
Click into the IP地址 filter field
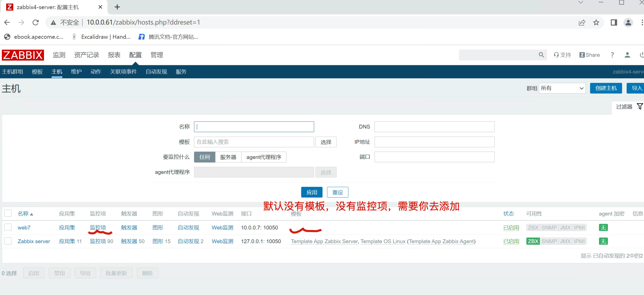[434, 142]
